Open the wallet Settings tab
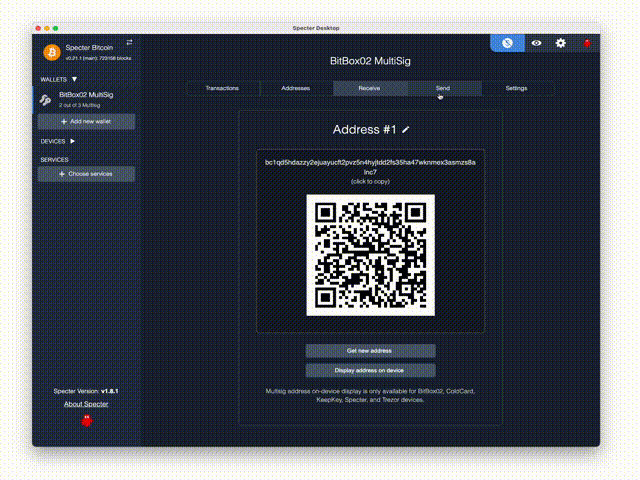The image size is (640, 480). (x=517, y=88)
